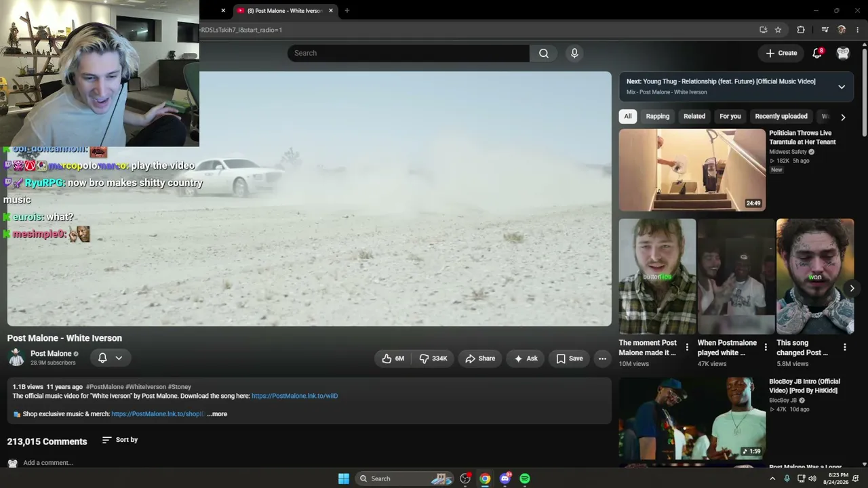This screenshot has height=488, width=868.
Task: Show more filter chips with right arrow
Action: (843, 117)
